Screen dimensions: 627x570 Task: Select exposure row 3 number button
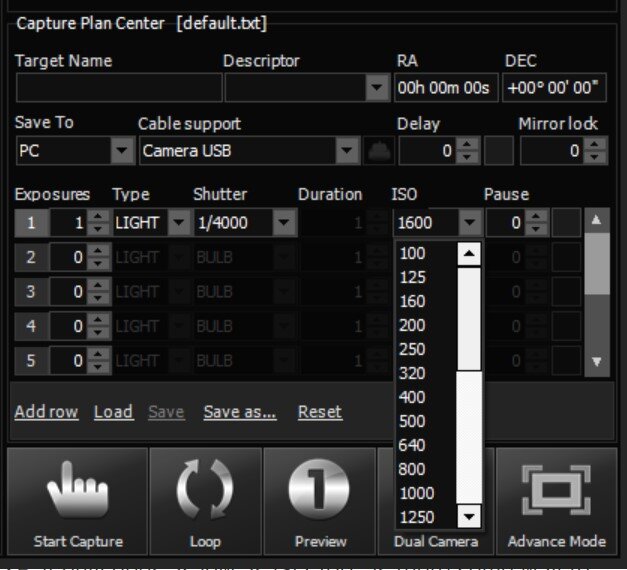[x=30, y=291]
